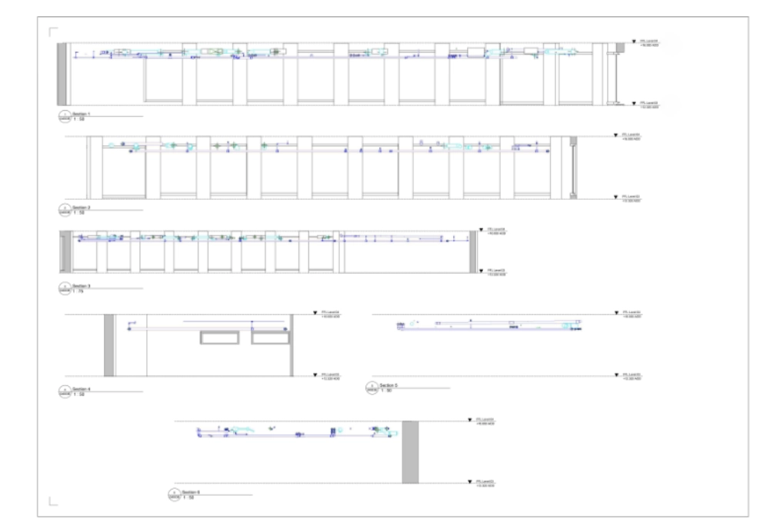Click Section 5 lower level marker triangle
Viewport: 770px width, 532px height.
coord(615,375)
